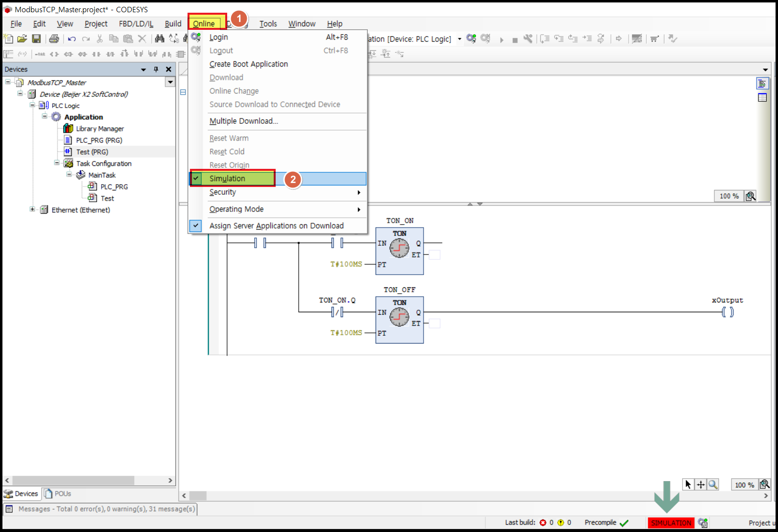
Task: Click the wrench tools toolbar icon
Action: (x=528, y=39)
